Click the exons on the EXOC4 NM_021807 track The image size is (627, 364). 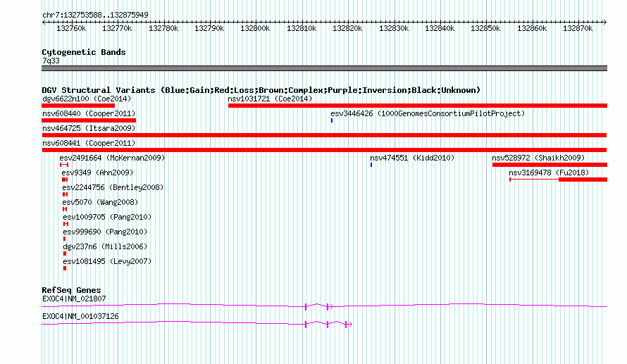pos(318,306)
